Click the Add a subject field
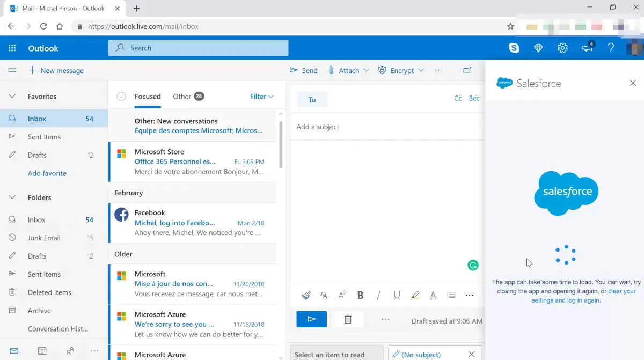This screenshot has width=644, height=360. (x=388, y=127)
